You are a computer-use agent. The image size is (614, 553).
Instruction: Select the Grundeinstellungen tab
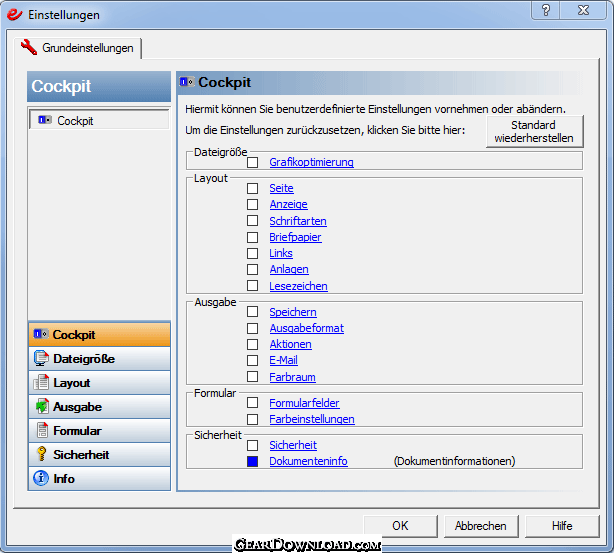[x=78, y=48]
